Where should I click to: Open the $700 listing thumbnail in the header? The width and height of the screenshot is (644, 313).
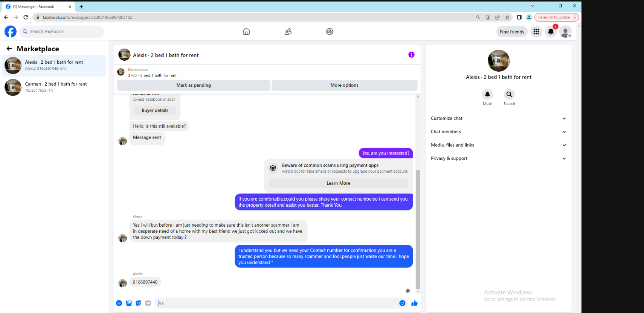121,72
